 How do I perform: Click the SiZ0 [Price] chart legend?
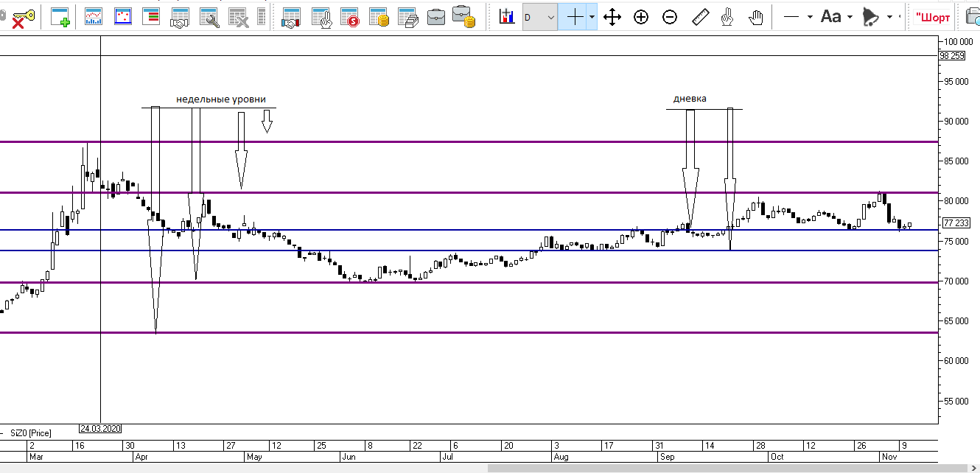tap(30, 432)
